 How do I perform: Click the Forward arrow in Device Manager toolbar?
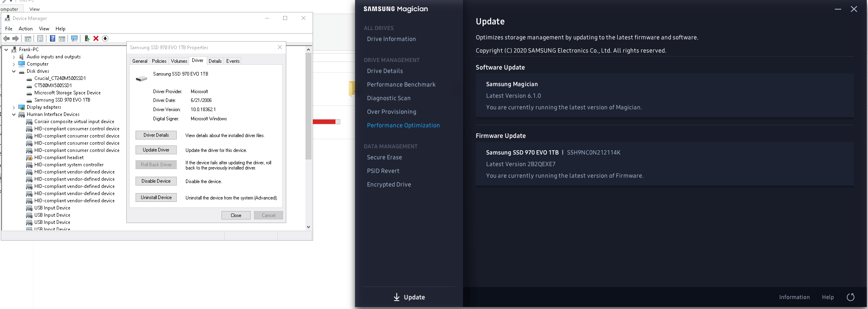[16, 38]
